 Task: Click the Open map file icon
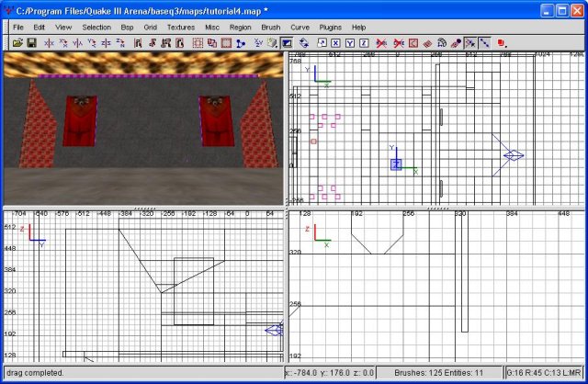tap(17, 43)
